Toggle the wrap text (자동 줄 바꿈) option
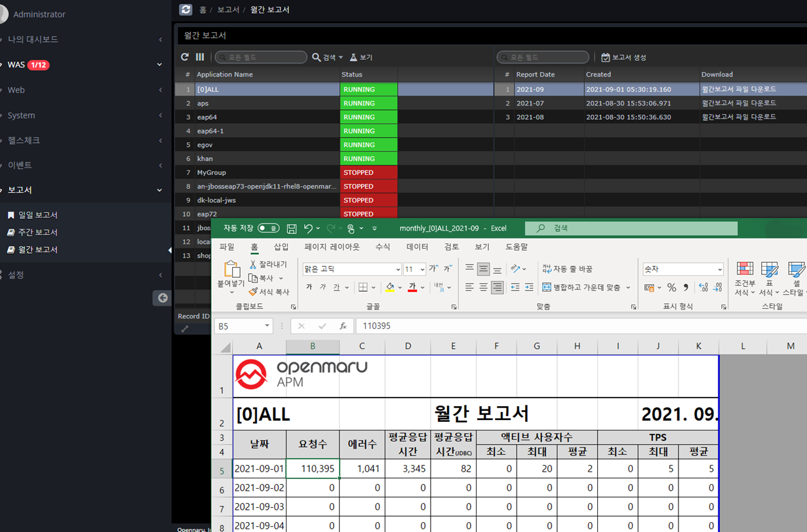The image size is (807, 532). [567, 269]
